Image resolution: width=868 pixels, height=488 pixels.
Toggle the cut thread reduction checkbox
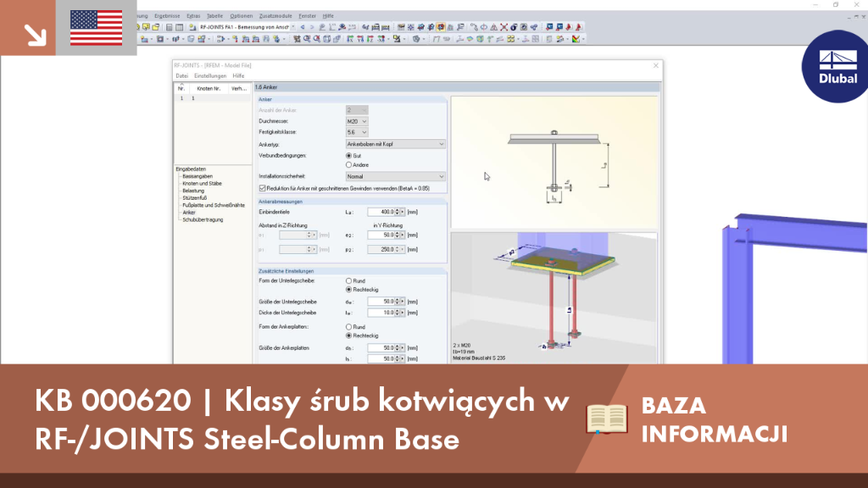(x=263, y=189)
